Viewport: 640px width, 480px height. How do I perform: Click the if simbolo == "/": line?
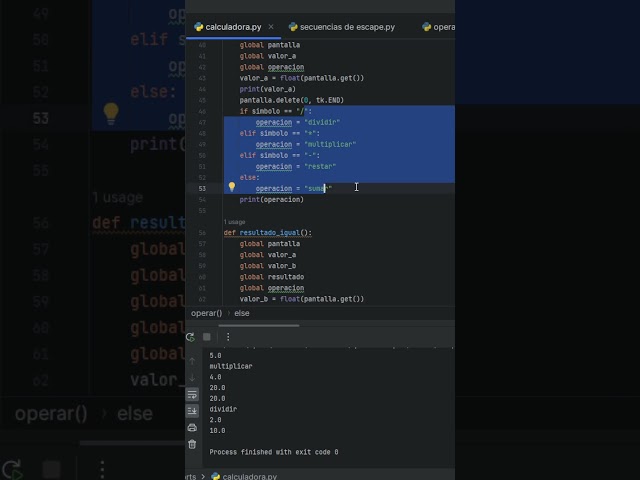tap(276, 111)
